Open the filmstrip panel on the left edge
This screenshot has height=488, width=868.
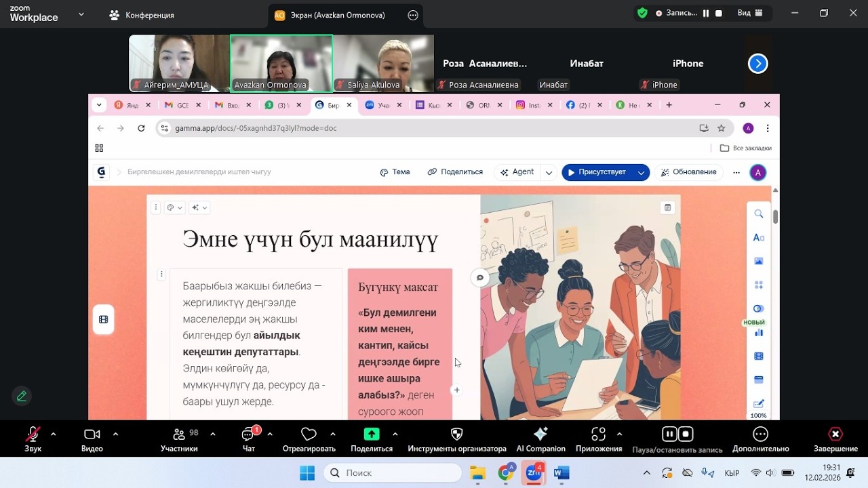pyautogui.click(x=103, y=319)
